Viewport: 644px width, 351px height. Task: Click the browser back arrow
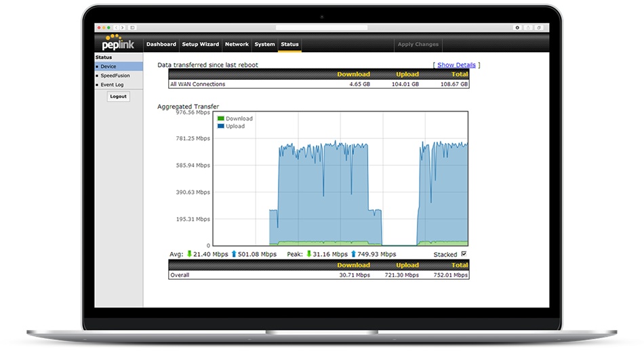(115, 27)
